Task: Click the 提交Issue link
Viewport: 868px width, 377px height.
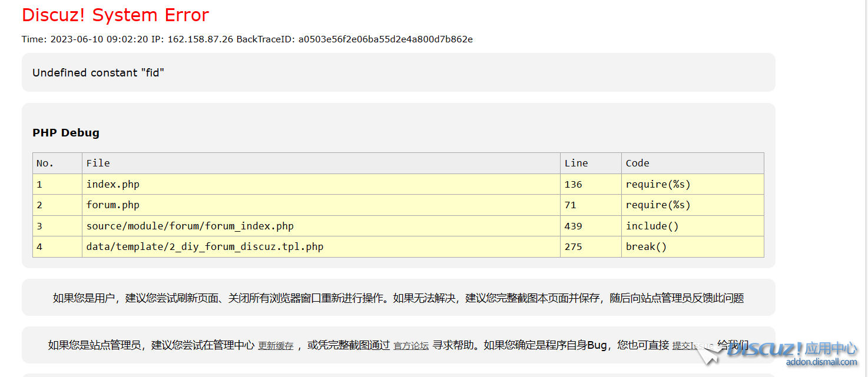Action: (693, 346)
